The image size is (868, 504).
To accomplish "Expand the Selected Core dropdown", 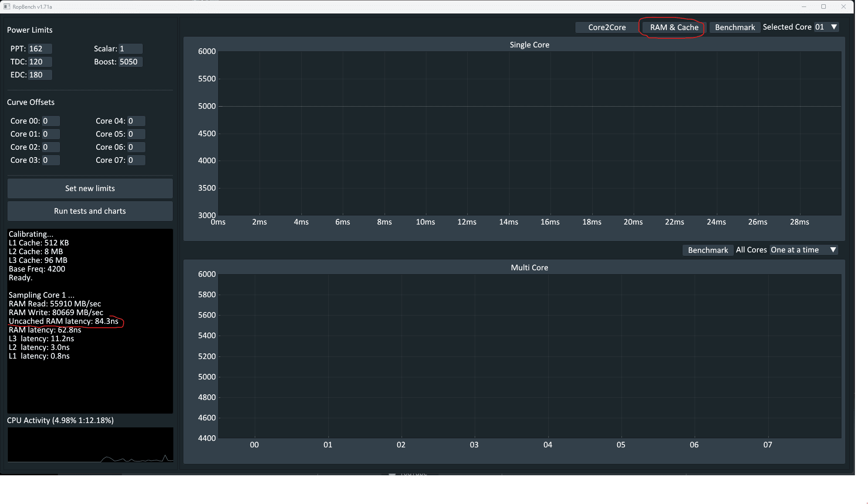I will pyautogui.click(x=826, y=27).
